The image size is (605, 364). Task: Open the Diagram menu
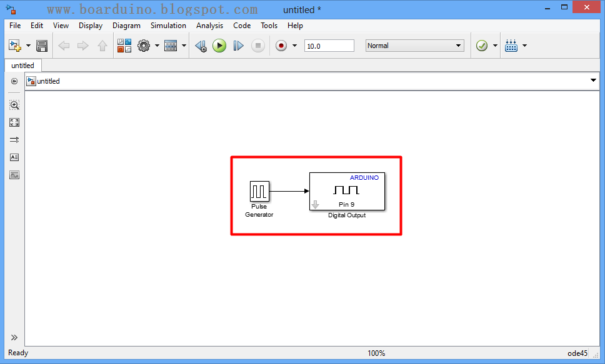(x=126, y=26)
